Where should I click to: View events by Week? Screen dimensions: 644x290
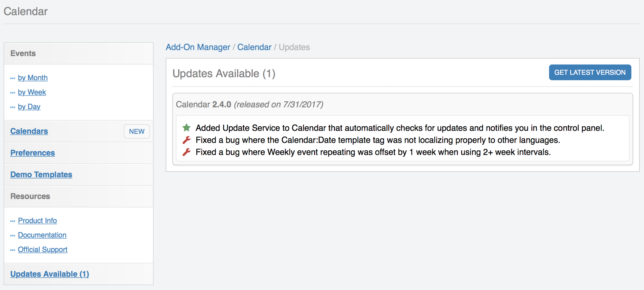pos(32,93)
